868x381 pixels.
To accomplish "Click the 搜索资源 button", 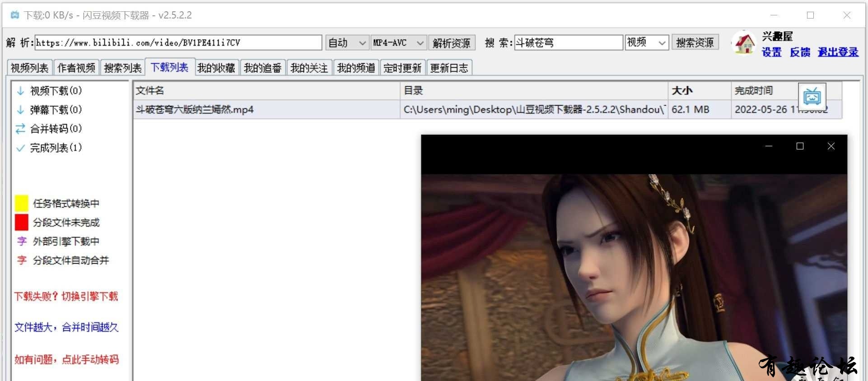I will 695,42.
